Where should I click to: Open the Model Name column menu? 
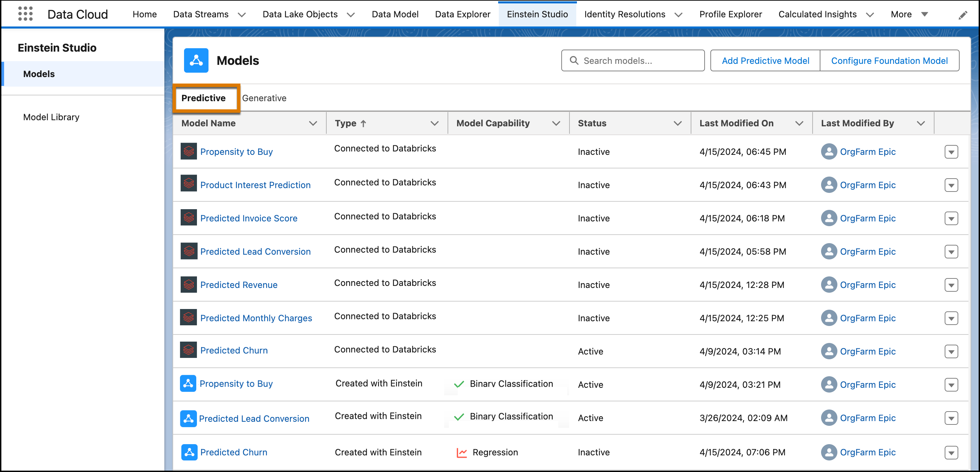[313, 123]
